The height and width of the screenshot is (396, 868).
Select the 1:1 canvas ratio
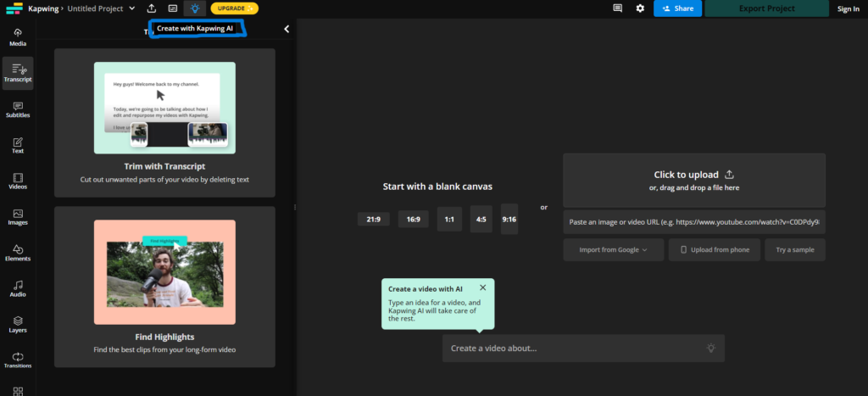pyautogui.click(x=449, y=220)
